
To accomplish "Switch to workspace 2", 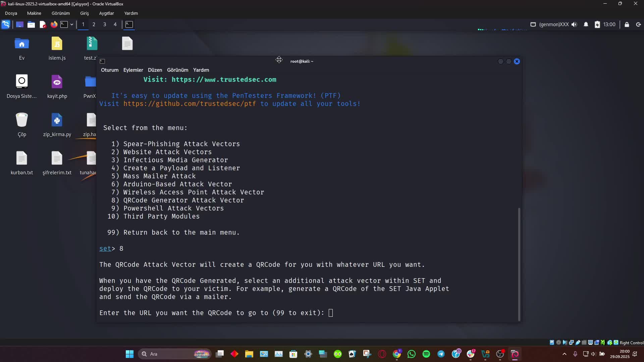I will click(x=94, y=24).
